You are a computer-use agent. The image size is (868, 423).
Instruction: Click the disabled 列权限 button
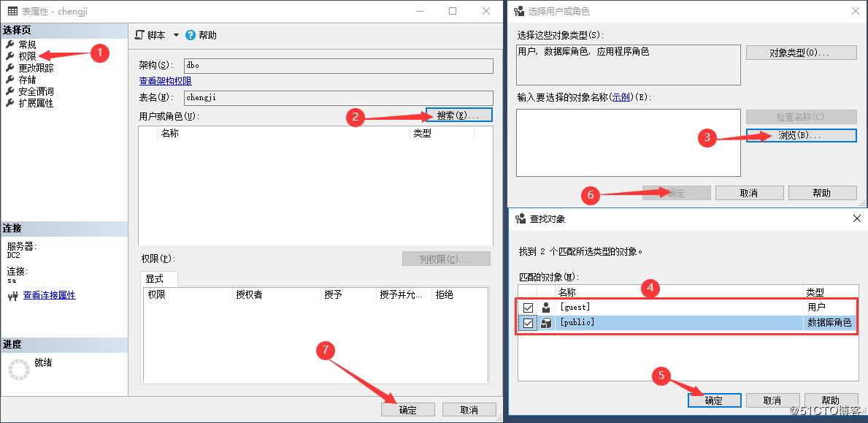(446, 259)
